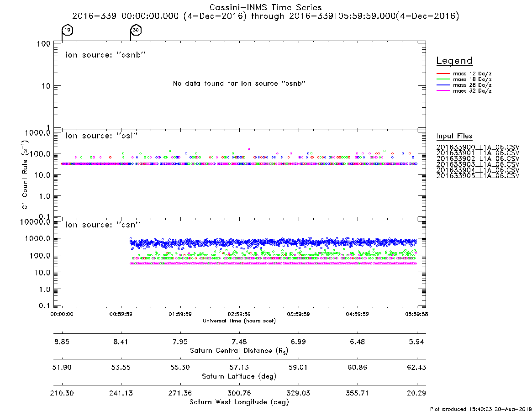The height and width of the screenshot is (411, 532).
Task: Click the Saturn Latitude value 57.13
Action: pos(239,368)
